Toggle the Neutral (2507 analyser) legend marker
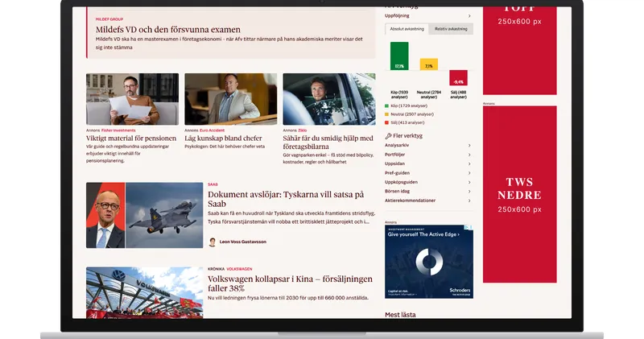The image size is (644, 339). tap(386, 114)
